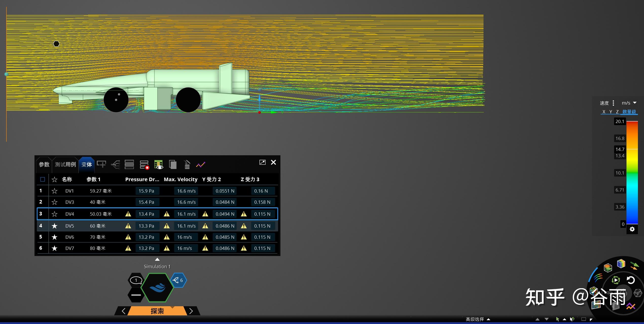
Task: Open the 测试用例 tab
Action: [65, 164]
